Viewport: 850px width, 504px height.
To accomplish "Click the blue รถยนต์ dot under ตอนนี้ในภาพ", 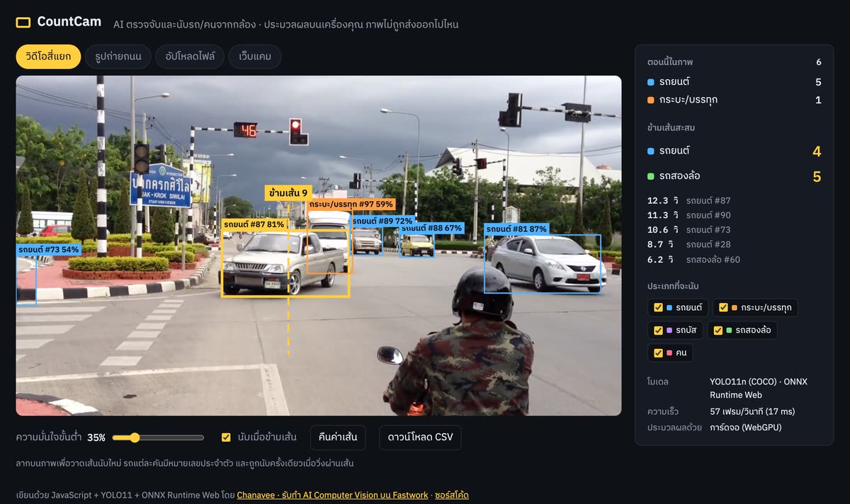I will click(x=651, y=82).
